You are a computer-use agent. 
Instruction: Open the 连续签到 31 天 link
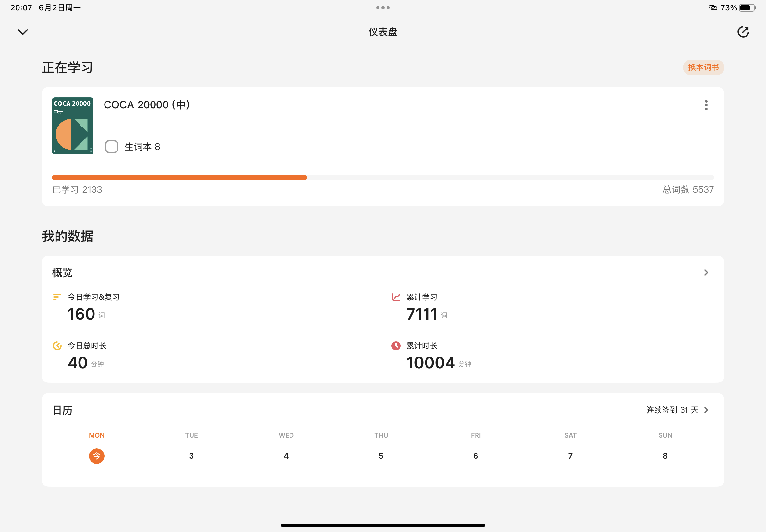672,410
